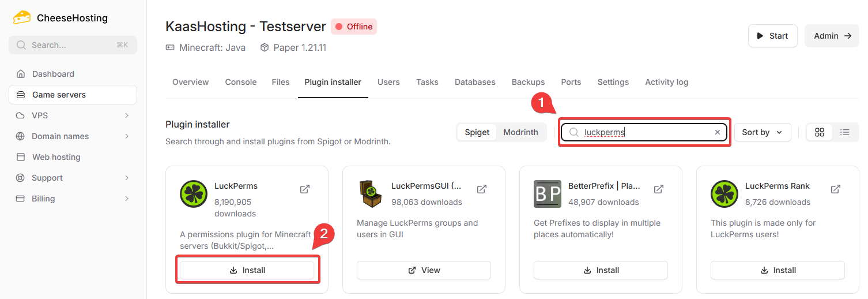Click the plugin search input field
The width and height of the screenshot is (868, 299).
[646, 132]
